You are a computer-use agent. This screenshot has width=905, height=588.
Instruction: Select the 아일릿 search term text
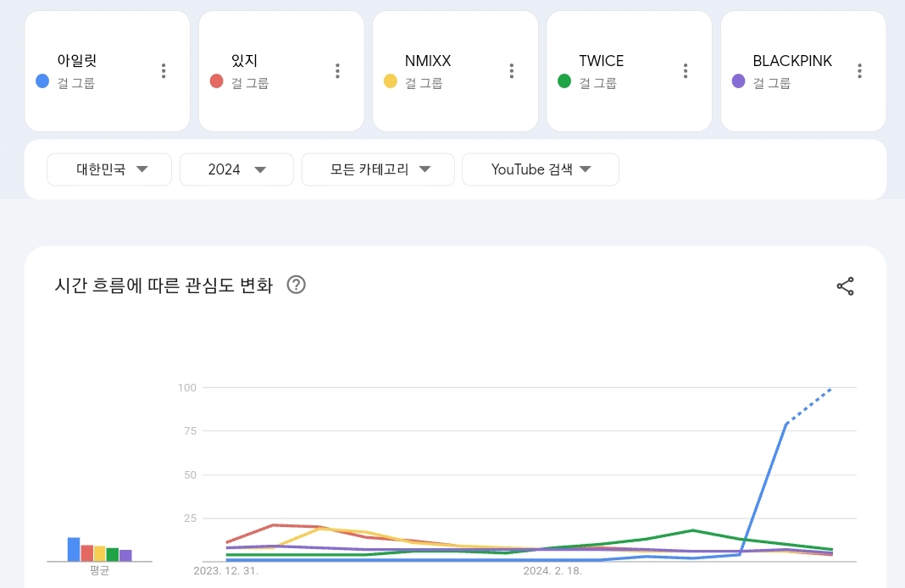(x=77, y=61)
